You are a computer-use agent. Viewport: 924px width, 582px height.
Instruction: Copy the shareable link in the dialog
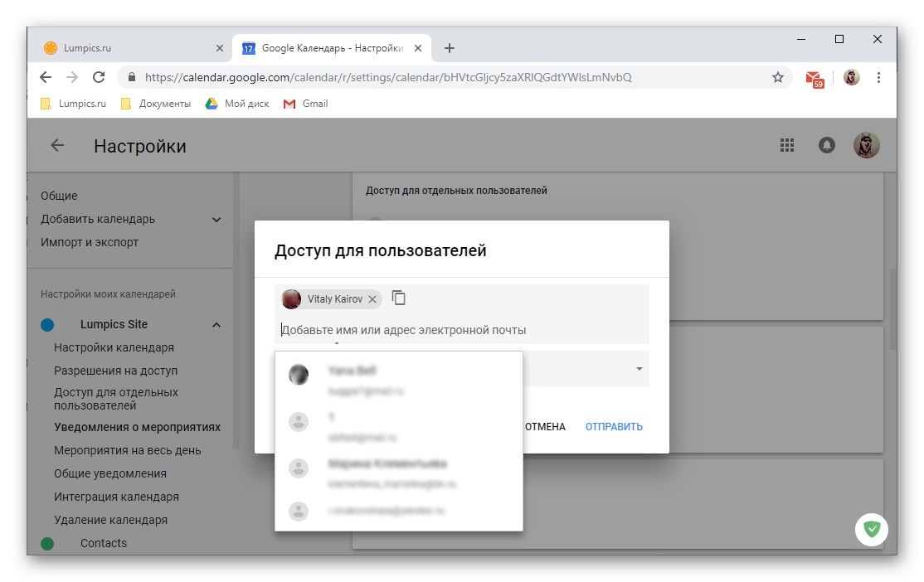[399, 298]
